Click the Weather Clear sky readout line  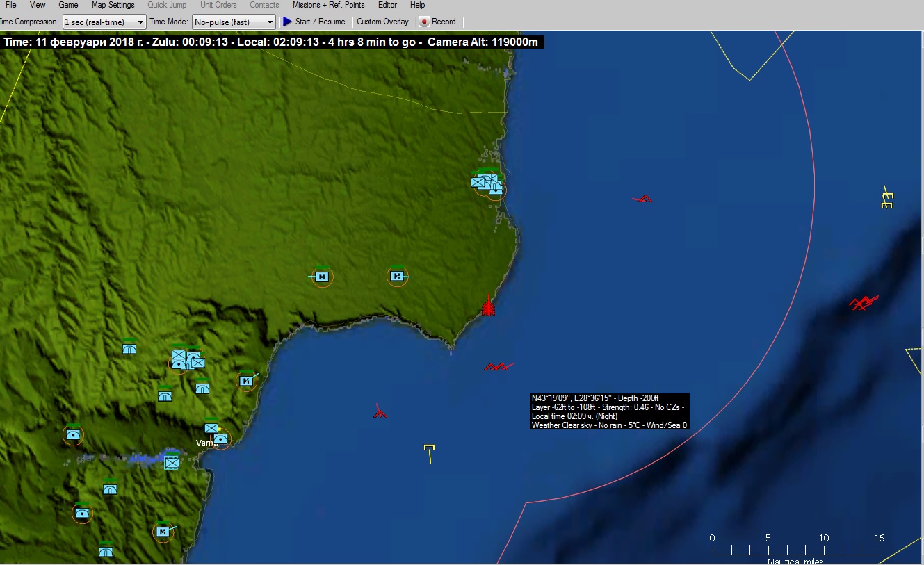click(x=609, y=425)
